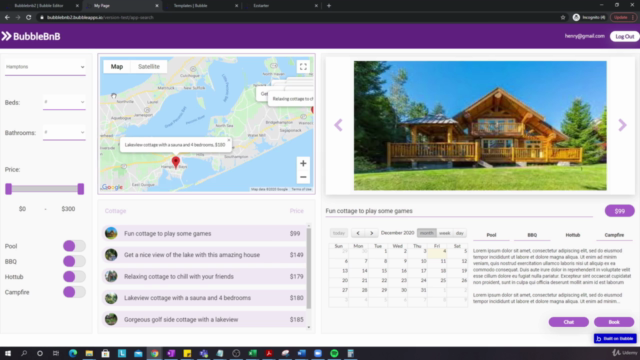Open Excel from the taskbar
Screen dimensions: 640x360
(x=253, y=353)
